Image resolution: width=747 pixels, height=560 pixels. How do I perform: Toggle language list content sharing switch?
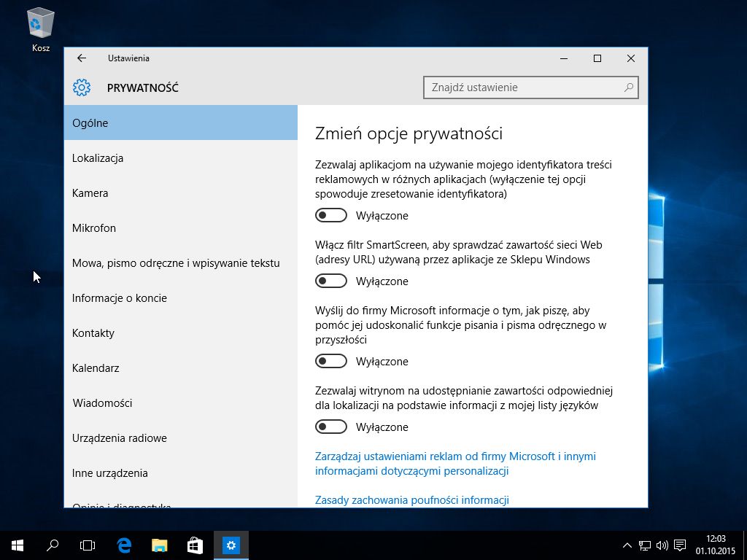pyautogui.click(x=331, y=427)
